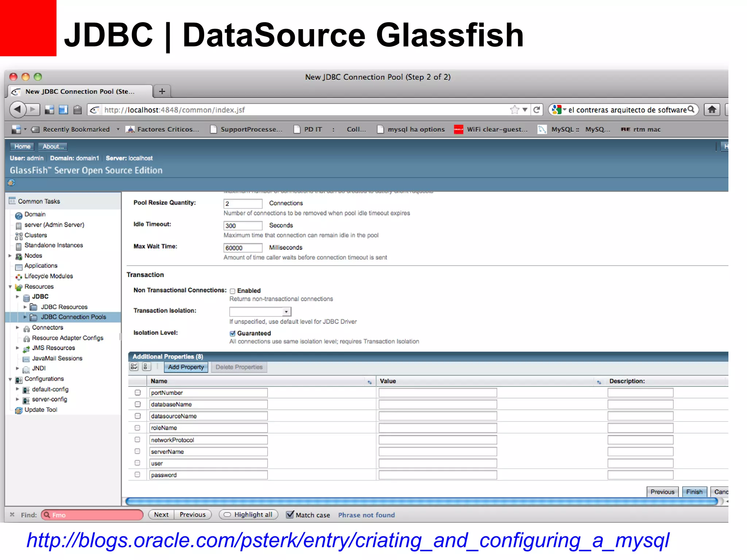Open the address bar history dropdown arrow
Screen dimensions: 747x560
coord(525,110)
